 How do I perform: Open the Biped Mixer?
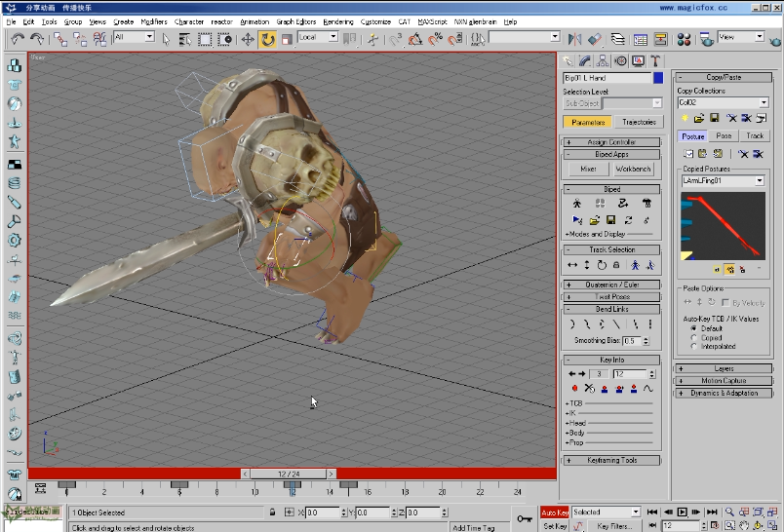pyautogui.click(x=588, y=169)
